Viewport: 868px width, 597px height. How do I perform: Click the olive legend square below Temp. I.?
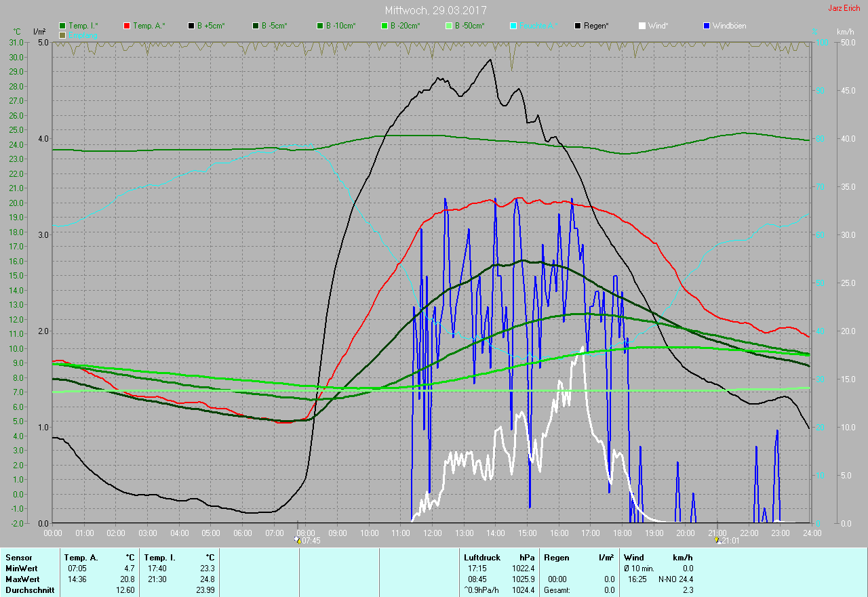[63, 35]
